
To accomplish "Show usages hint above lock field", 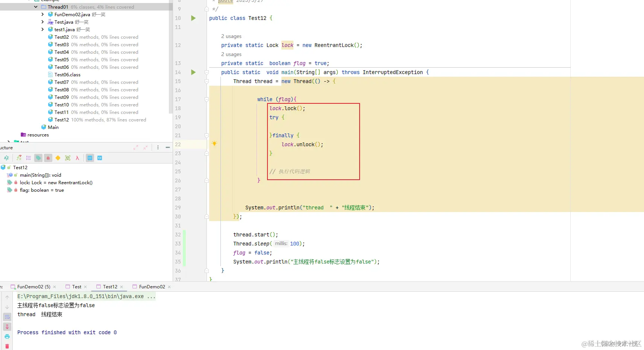I will (x=231, y=36).
